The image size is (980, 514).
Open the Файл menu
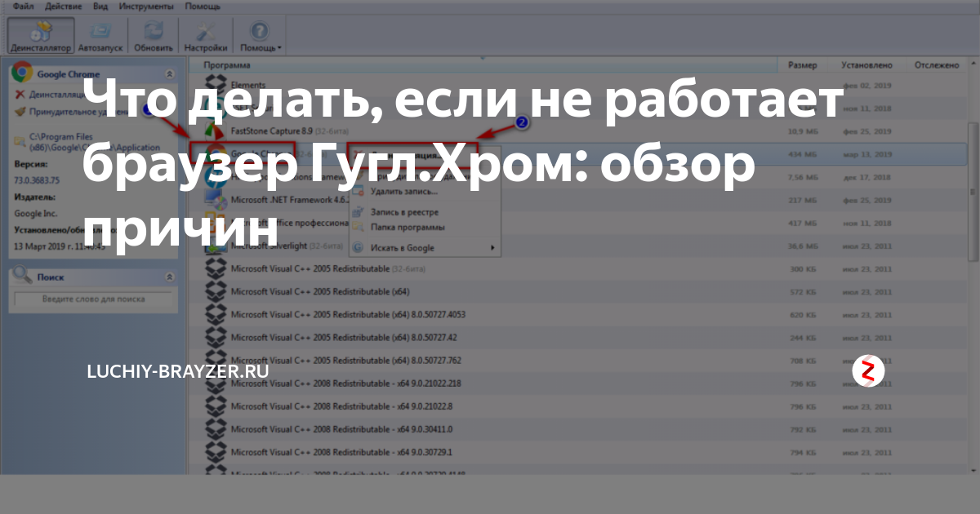click(23, 6)
